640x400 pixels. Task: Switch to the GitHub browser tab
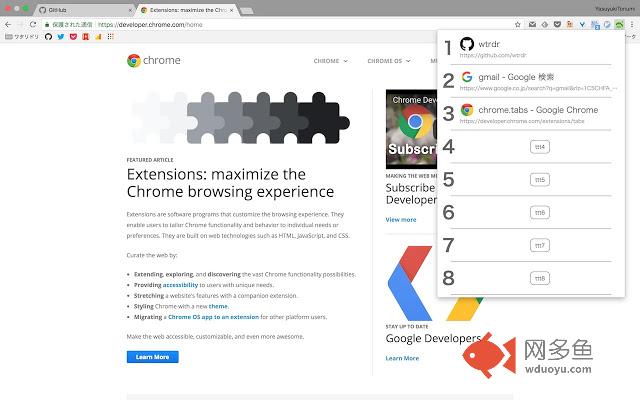[85, 10]
